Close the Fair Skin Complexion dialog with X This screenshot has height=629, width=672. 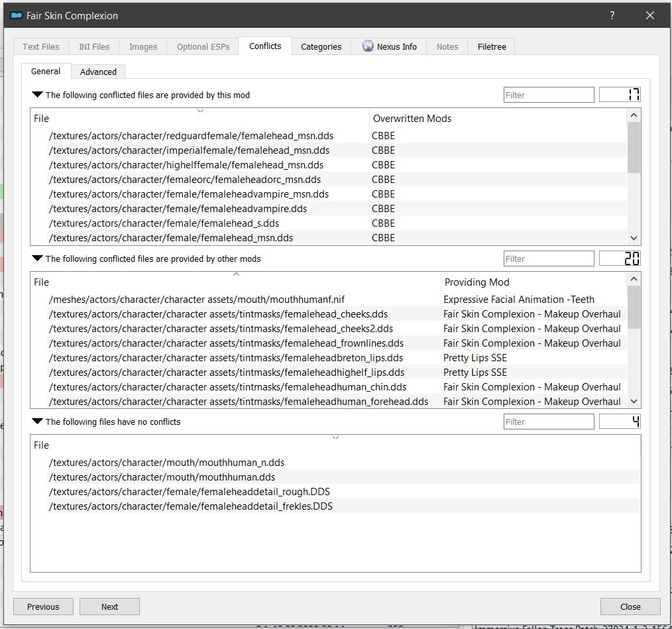coord(649,15)
